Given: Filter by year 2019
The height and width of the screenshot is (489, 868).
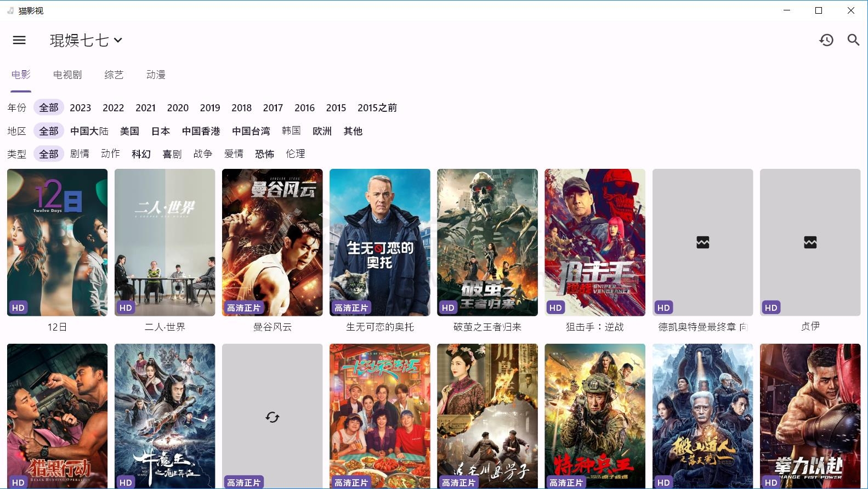Looking at the screenshot, I should coord(210,108).
